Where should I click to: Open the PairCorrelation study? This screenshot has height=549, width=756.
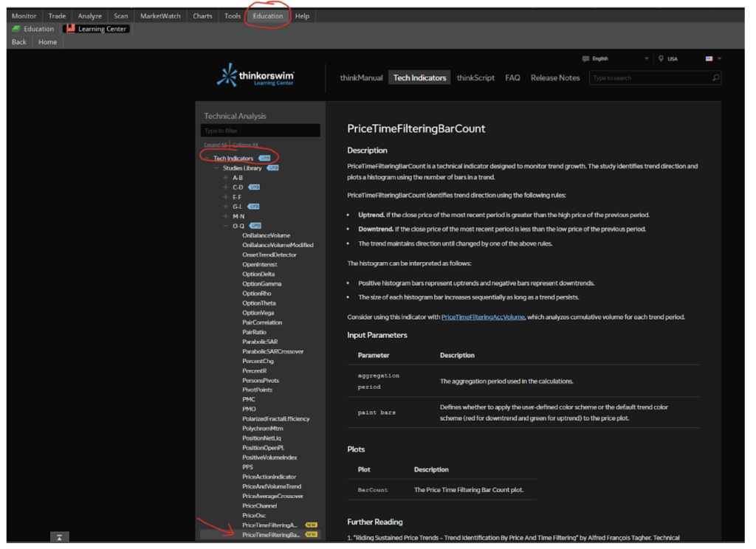point(262,322)
